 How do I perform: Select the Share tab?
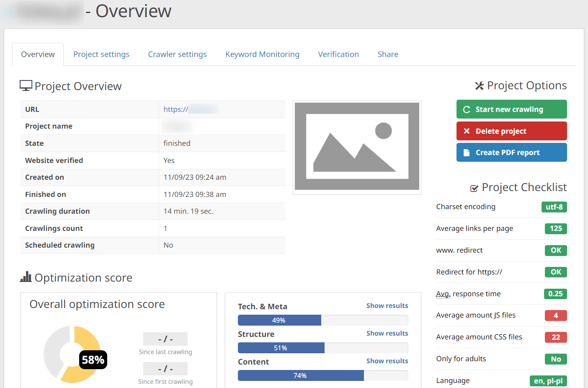click(x=388, y=54)
